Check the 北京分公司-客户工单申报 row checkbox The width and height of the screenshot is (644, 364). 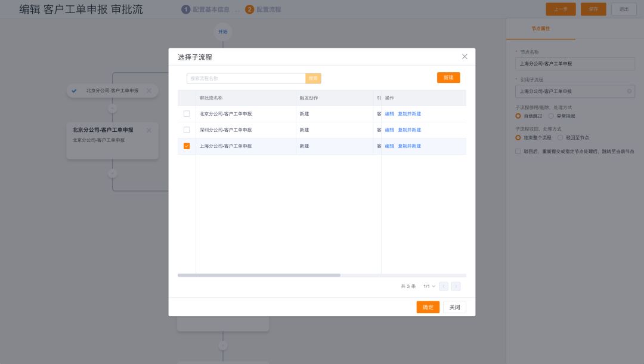point(187,114)
